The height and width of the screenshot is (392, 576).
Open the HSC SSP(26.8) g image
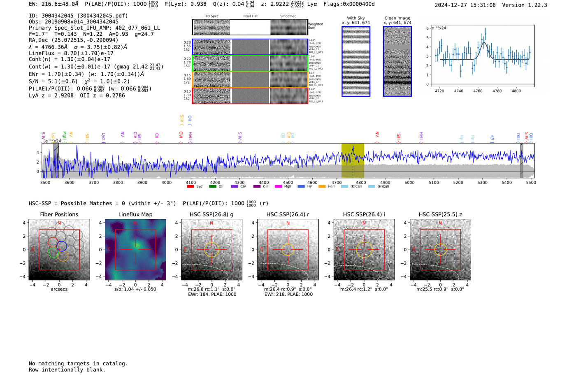[211, 250]
